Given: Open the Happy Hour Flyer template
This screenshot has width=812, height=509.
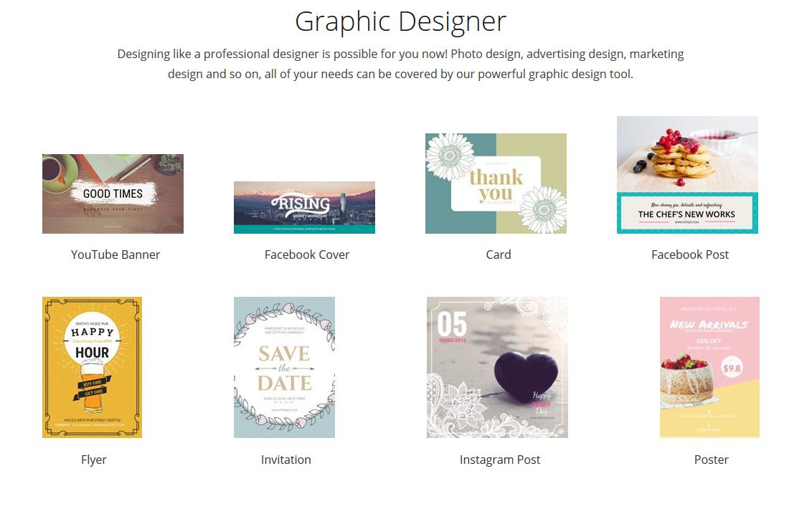Looking at the screenshot, I should click(x=93, y=367).
